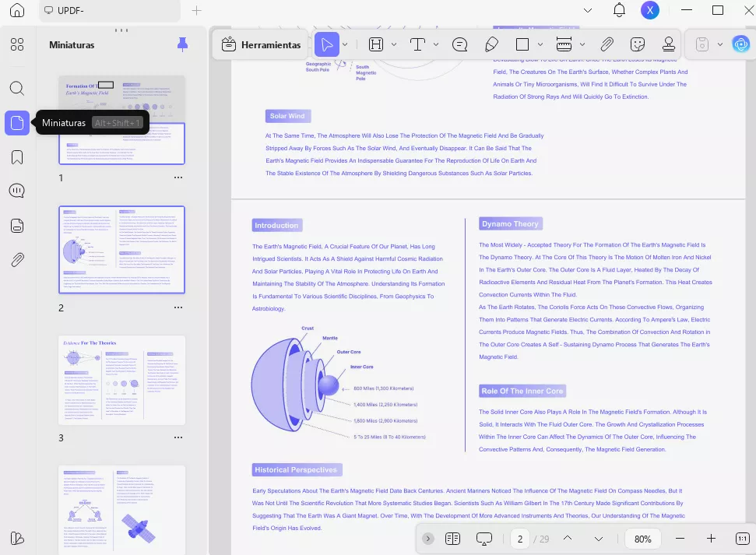This screenshot has width=756, height=555.
Task: Pin the Miniaturas panel
Action: click(x=182, y=45)
